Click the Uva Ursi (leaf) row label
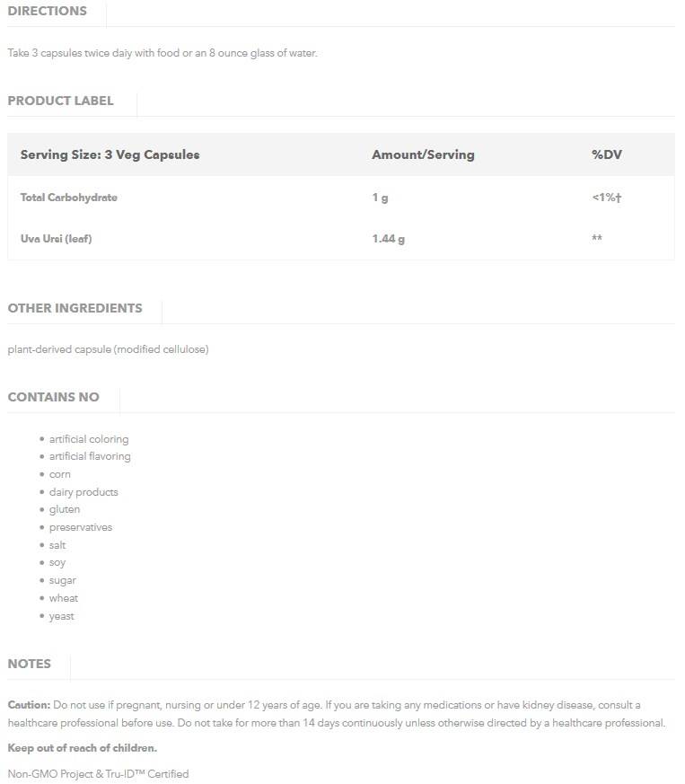Screen dimensions: 685x784 pyautogui.click(x=57, y=239)
